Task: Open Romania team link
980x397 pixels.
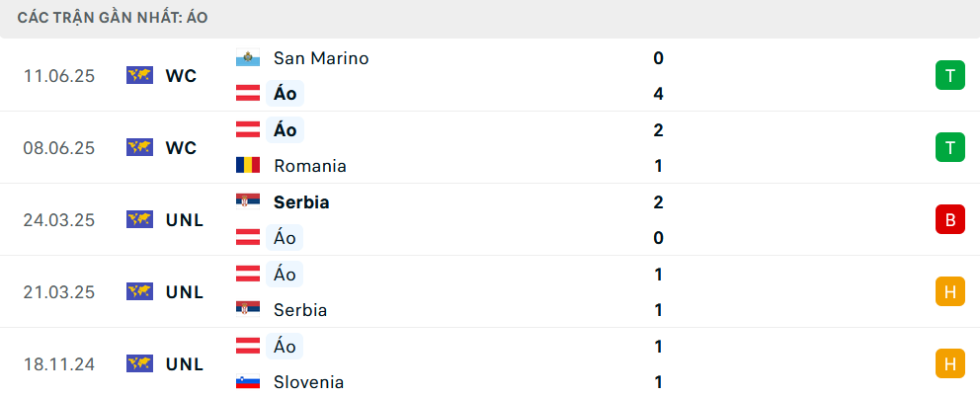Action: point(310,166)
